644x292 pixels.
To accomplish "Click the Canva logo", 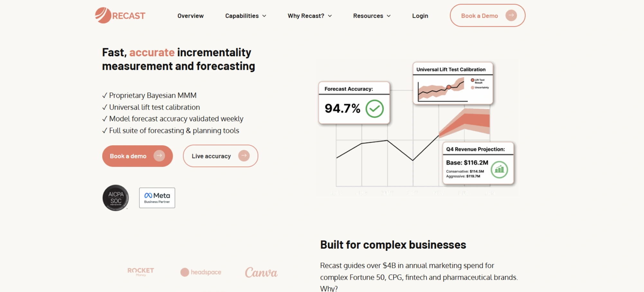I will pyautogui.click(x=261, y=272).
